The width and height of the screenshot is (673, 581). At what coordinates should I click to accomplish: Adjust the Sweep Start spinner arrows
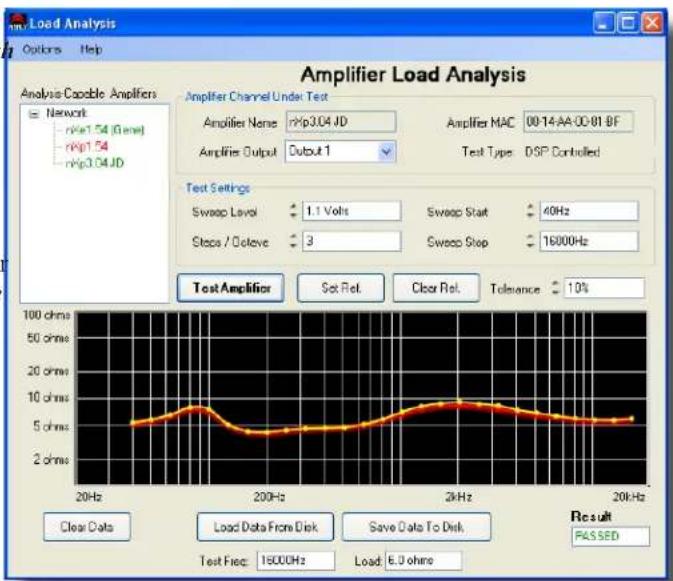point(531,211)
